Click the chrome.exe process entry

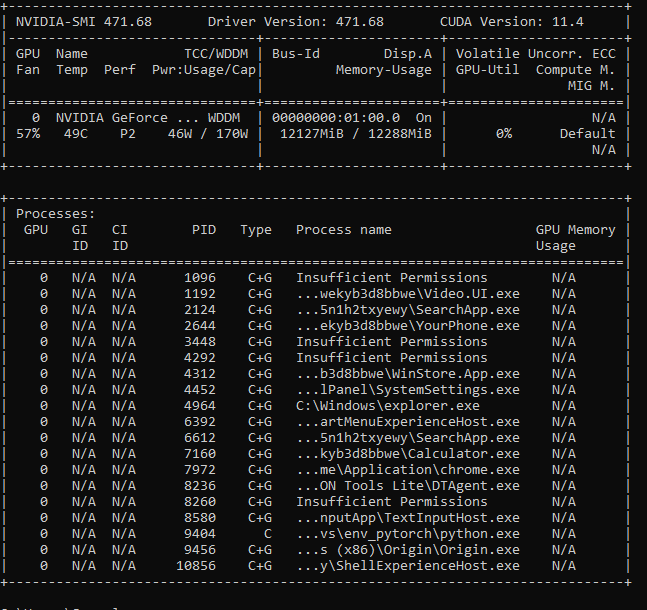407,469
